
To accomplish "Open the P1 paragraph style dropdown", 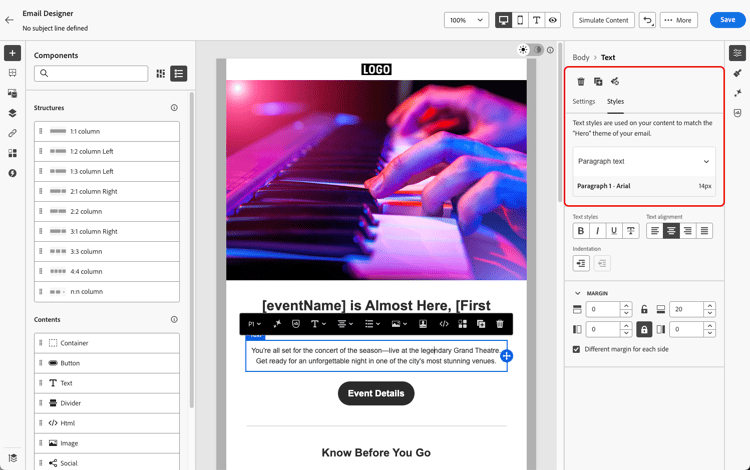I will click(x=254, y=324).
